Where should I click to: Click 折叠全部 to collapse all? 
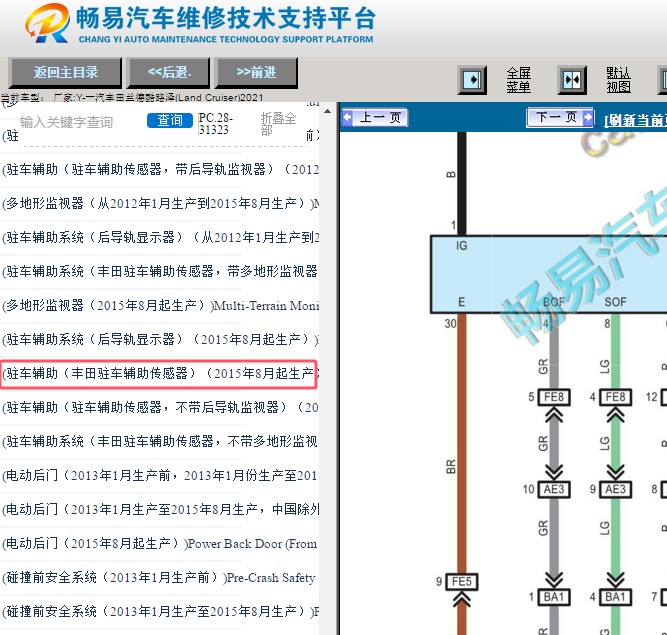coord(278,124)
